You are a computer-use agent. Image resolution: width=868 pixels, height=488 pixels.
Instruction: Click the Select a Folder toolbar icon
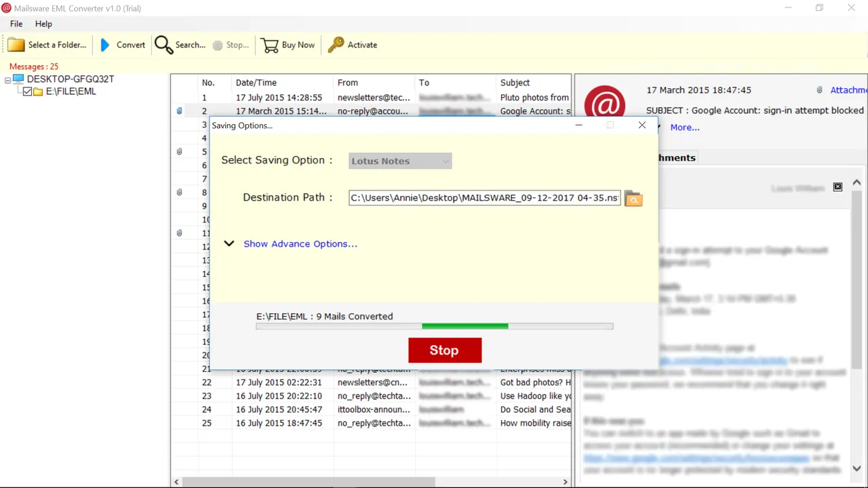pyautogui.click(x=16, y=45)
